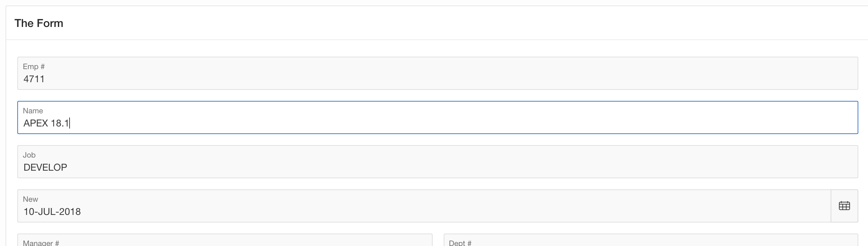The image size is (868, 246).
Task: Click the "Manager #" label text
Action: click(41, 243)
